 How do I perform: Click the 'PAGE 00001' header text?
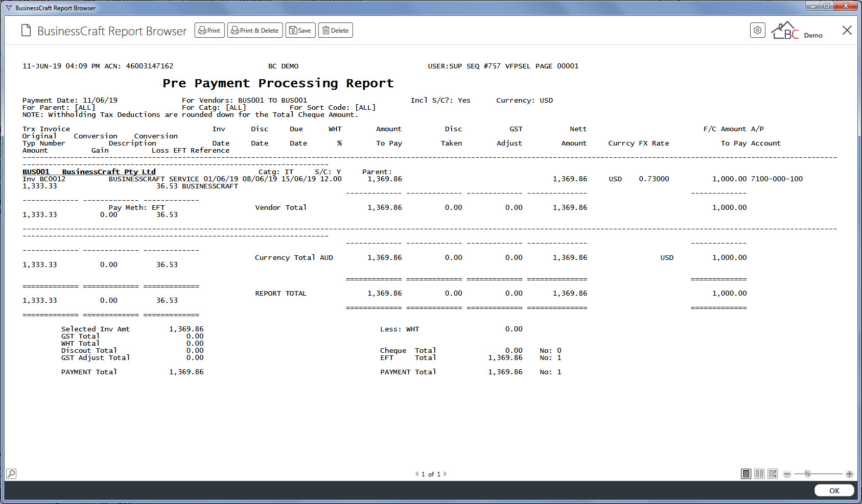coord(557,66)
